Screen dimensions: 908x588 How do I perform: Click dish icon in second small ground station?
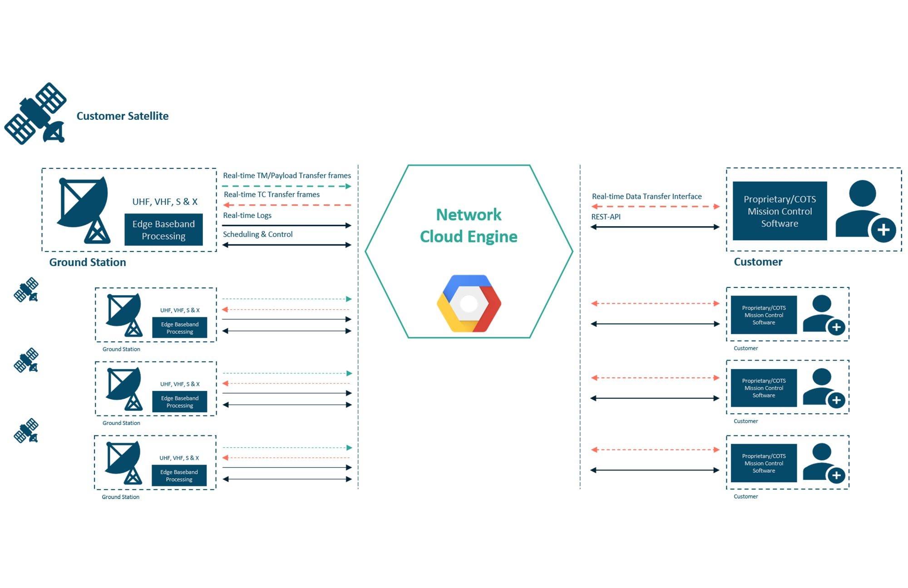(123, 389)
